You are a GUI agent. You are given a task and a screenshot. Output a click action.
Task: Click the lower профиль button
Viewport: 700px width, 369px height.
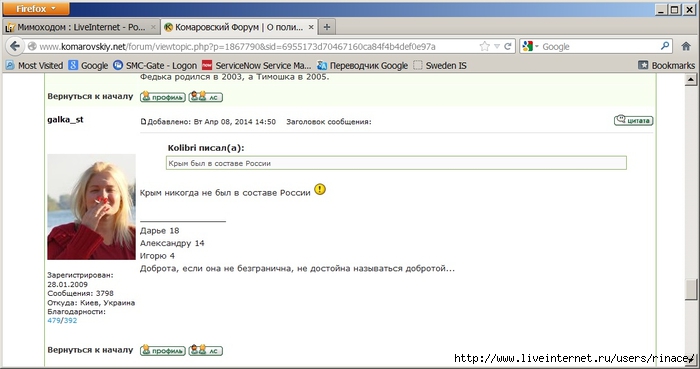[x=162, y=351]
